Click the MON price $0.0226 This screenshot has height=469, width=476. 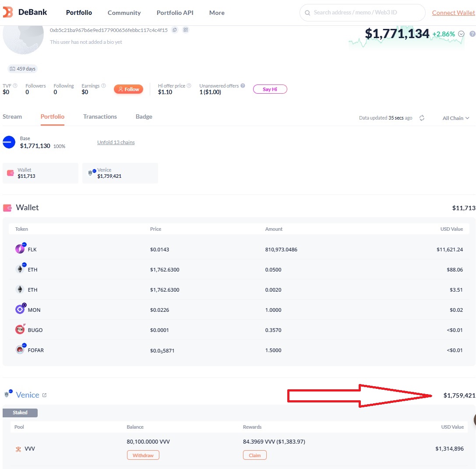click(159, 310)
